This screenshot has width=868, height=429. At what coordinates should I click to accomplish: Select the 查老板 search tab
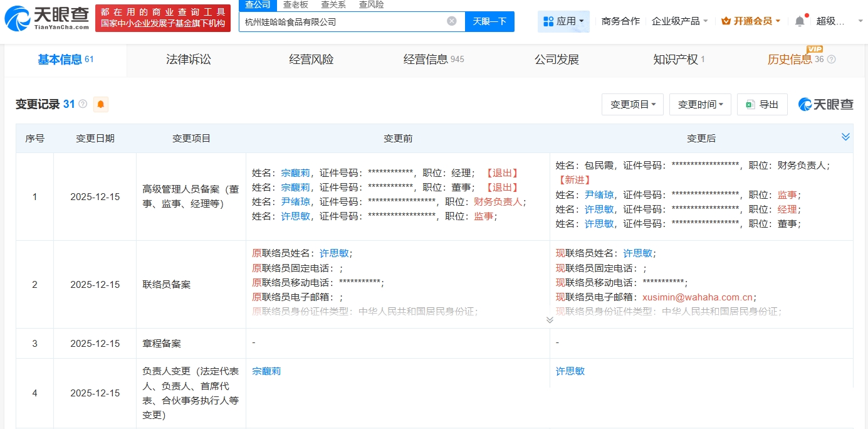click(295, 5)
